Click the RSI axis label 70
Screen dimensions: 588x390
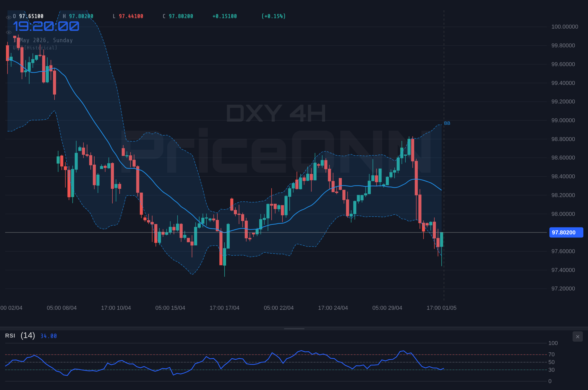[551, 354]
